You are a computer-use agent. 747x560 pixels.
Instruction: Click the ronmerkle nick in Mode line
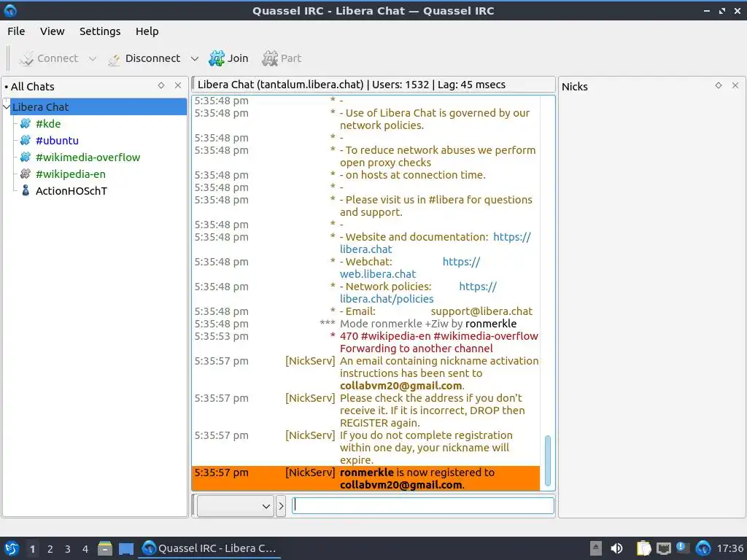tap(491, 324)
